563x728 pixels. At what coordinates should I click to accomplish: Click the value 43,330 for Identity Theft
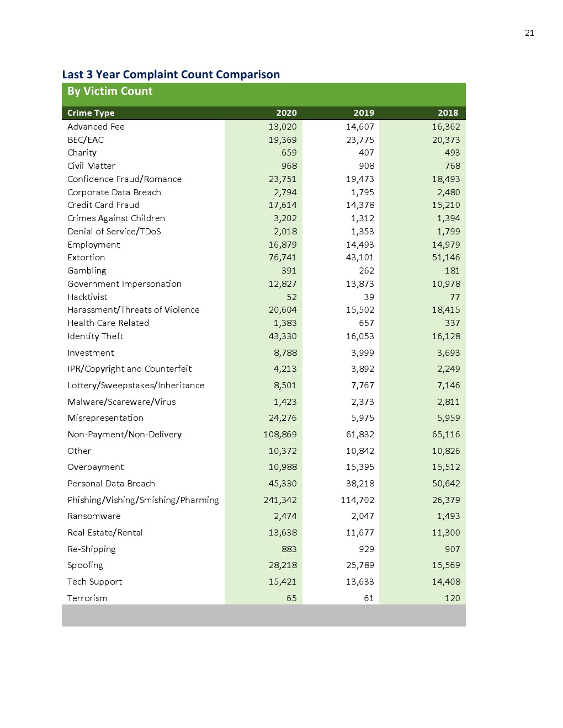pyautogui.click(x=283, y=336)
